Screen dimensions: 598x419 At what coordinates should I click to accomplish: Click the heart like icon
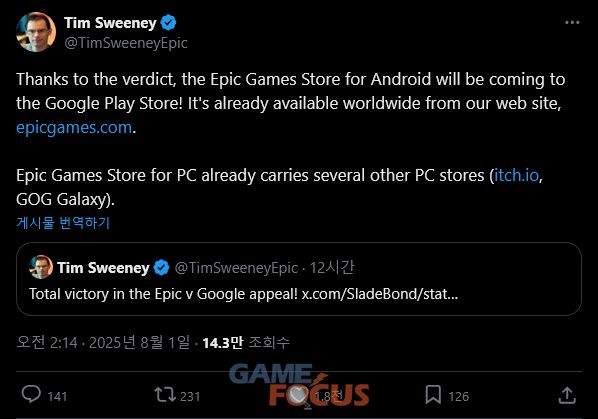pyautogui.click(x=300, y=396)
